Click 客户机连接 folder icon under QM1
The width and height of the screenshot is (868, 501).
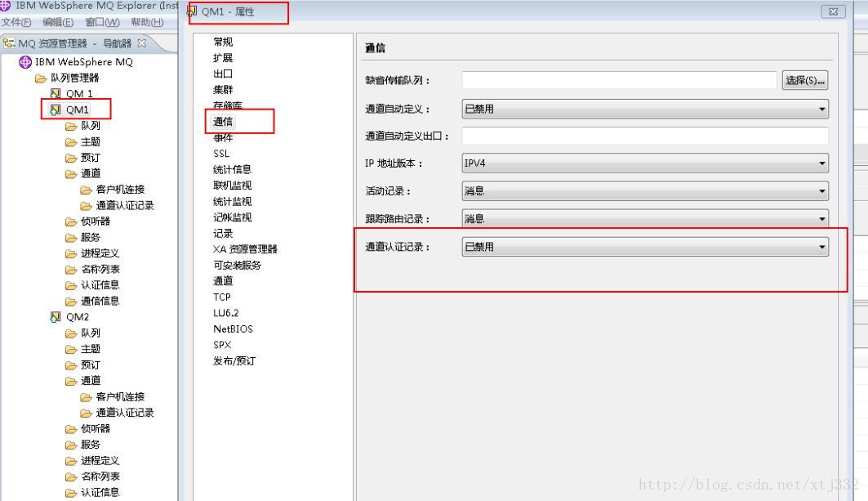coord(86,190)
